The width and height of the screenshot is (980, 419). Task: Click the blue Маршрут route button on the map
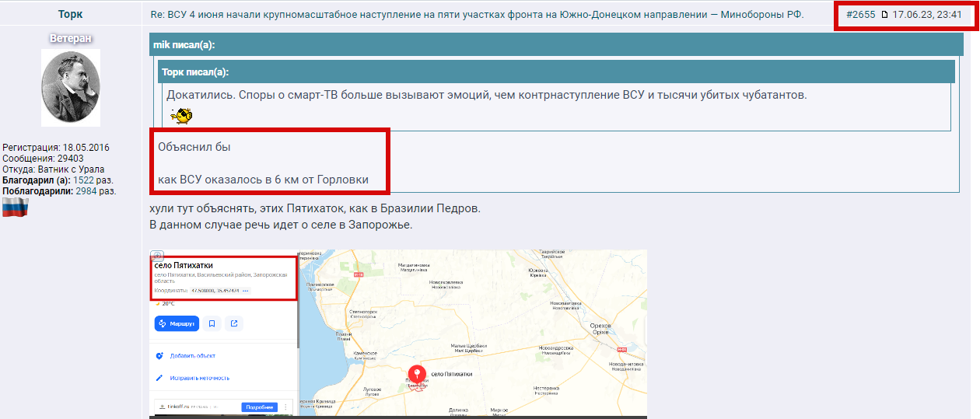(177, 323)
